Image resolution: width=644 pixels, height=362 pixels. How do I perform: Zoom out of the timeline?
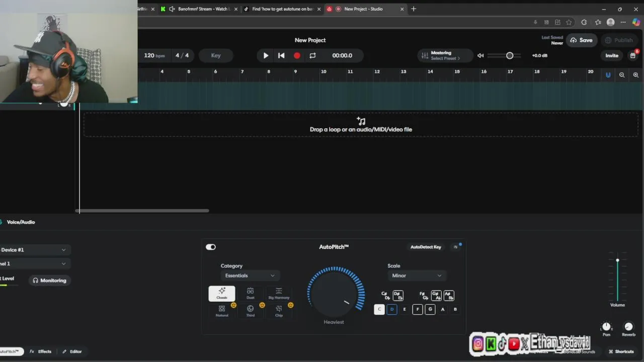(x=622, y=75)
